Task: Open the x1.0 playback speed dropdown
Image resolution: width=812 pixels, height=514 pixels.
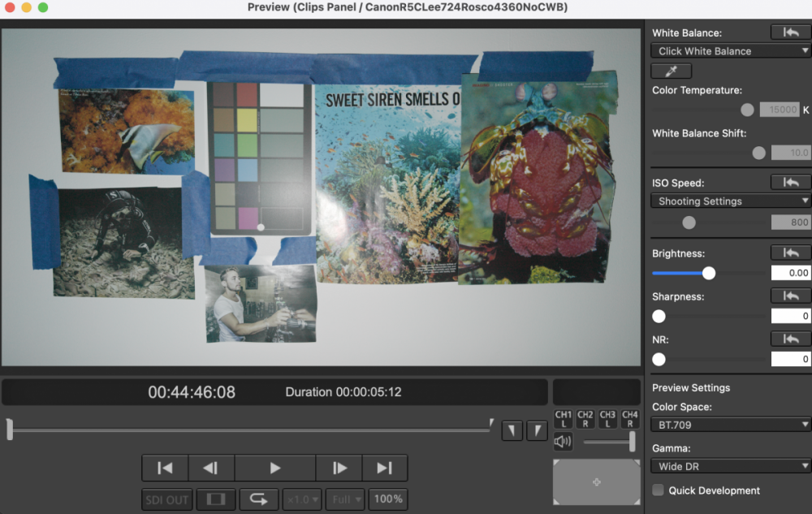Action: click(302, 499)
